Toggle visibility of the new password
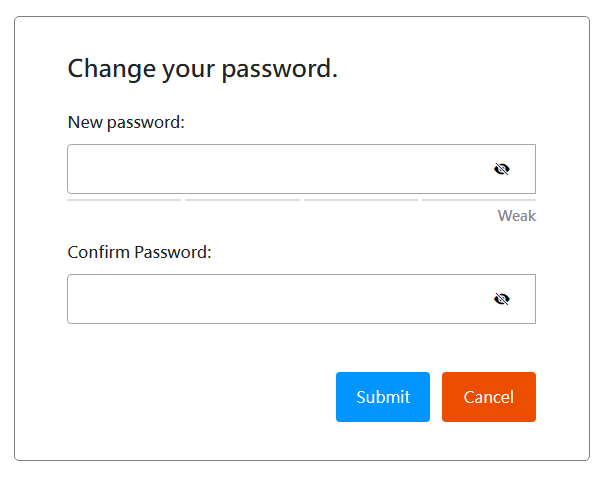Screen dimensions: 608x477 click(x=502, y=169)
